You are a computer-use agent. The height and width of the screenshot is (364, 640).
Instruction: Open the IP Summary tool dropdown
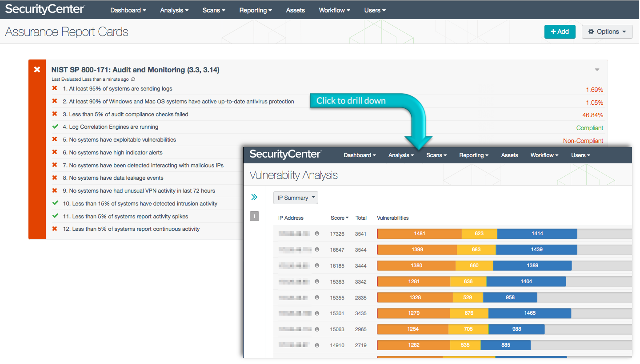[x=296, y=198]
